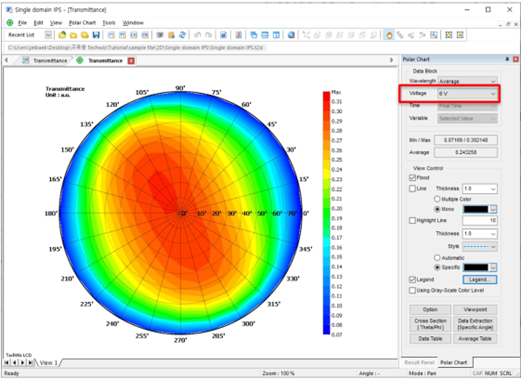The image size is (521, 379).
Task: Click the tile windows vertically icon
Action: tap(276, 35)
